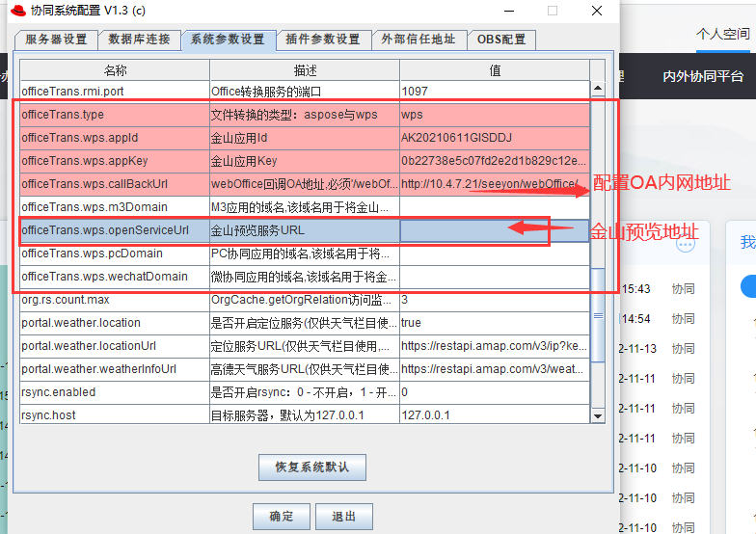Image resolution: width=756 pixels, height=534 pixels.
Task: Click the 金山应用Id description cell
Action: tap(305, 138)
